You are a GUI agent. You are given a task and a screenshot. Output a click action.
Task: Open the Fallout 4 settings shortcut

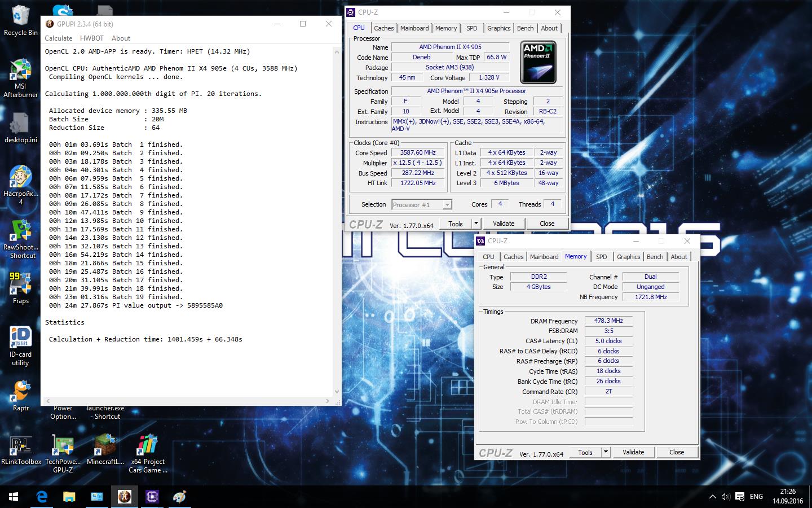coord(20,185)
